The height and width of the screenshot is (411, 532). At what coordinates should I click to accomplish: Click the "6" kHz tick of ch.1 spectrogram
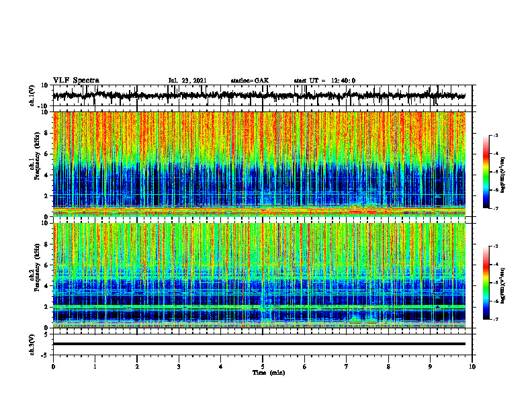point(47,154)
